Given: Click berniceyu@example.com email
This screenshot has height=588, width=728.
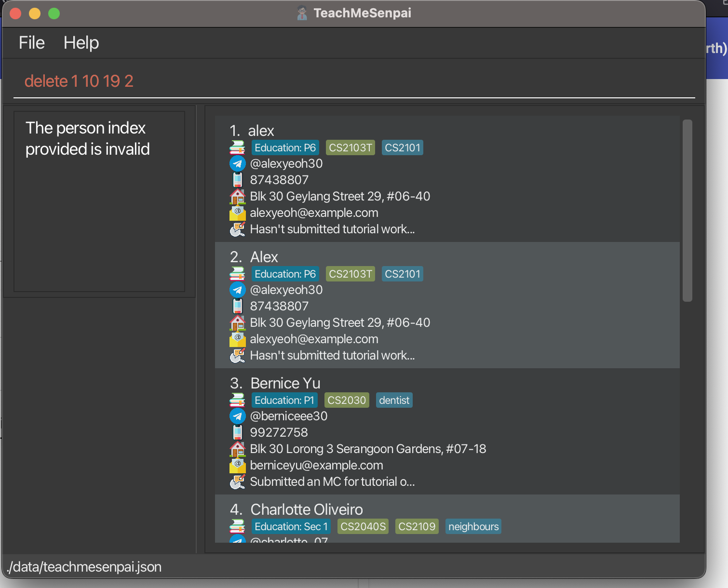Looking at the screenshot, I should pos(316,465).
